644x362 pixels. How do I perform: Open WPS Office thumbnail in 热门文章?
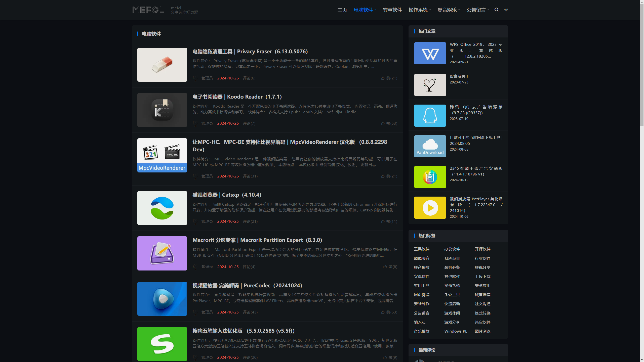pos(430,53)
